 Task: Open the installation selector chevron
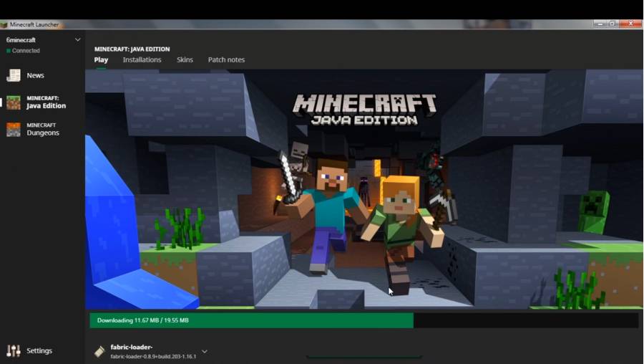tap(205, 351)
